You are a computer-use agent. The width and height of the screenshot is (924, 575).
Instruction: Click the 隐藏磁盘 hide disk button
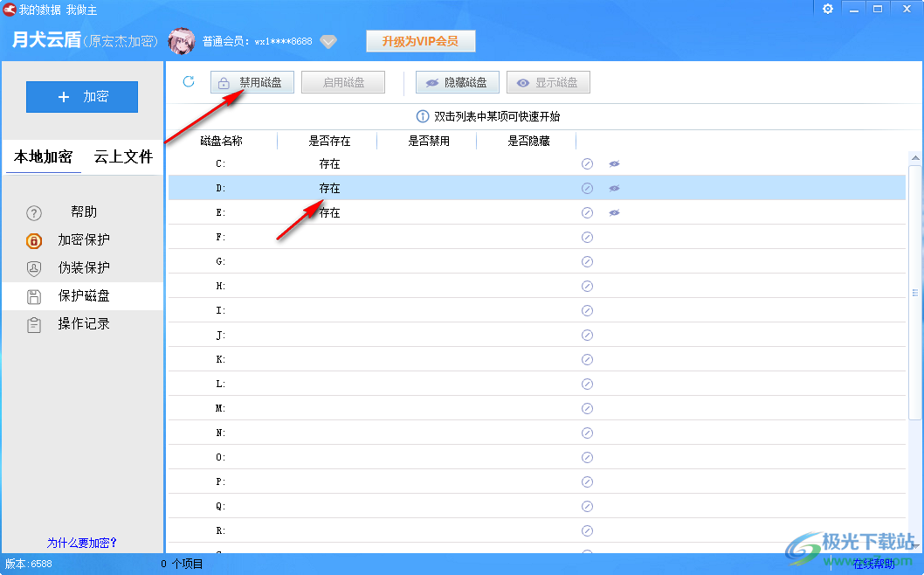458,82
